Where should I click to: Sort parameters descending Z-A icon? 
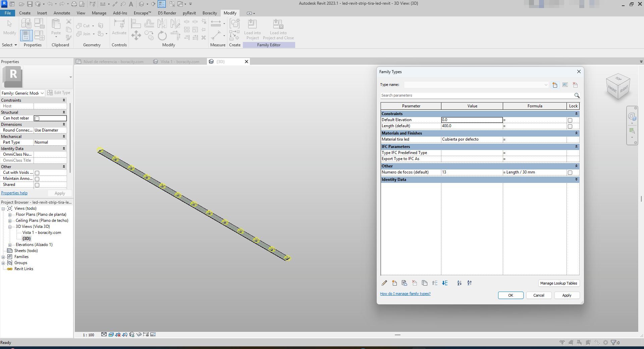point(469,283)
